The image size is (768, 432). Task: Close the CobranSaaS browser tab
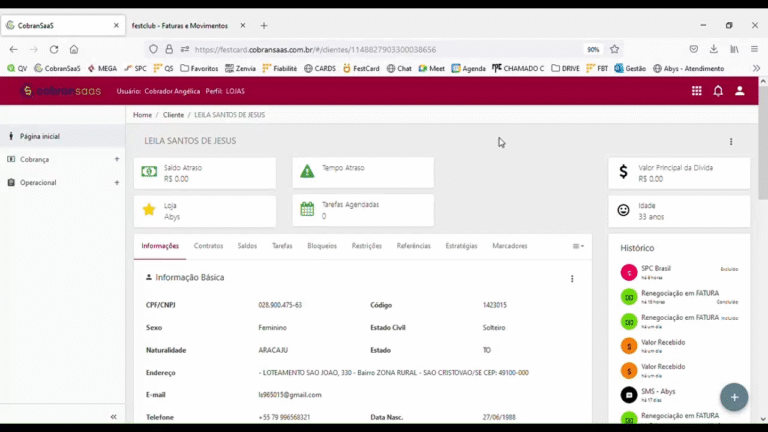(116, 25)
